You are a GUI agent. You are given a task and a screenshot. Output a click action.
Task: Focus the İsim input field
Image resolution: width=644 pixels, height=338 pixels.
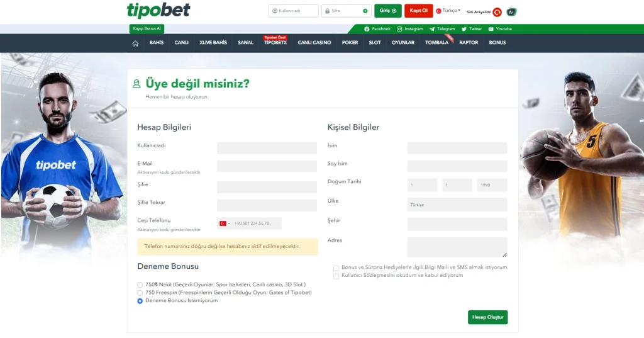coord(457,148)
